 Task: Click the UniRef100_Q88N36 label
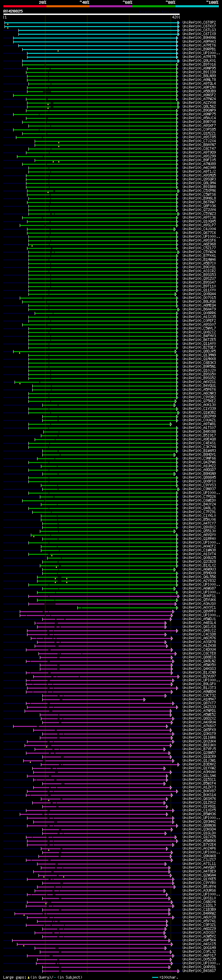pyautogui.click(x=199, y=826)
